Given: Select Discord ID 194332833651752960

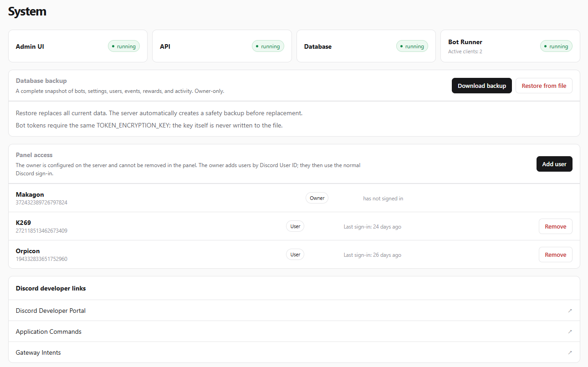Looking at the screenshot, I should [x=41, y=259].
